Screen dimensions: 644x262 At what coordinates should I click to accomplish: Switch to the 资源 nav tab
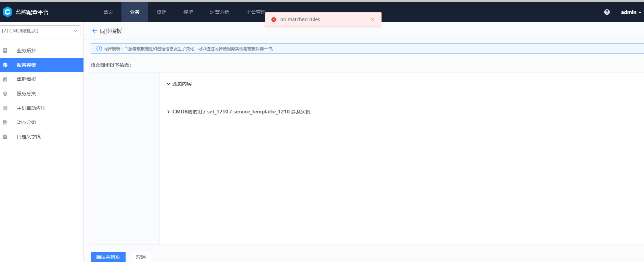[162, 12]
